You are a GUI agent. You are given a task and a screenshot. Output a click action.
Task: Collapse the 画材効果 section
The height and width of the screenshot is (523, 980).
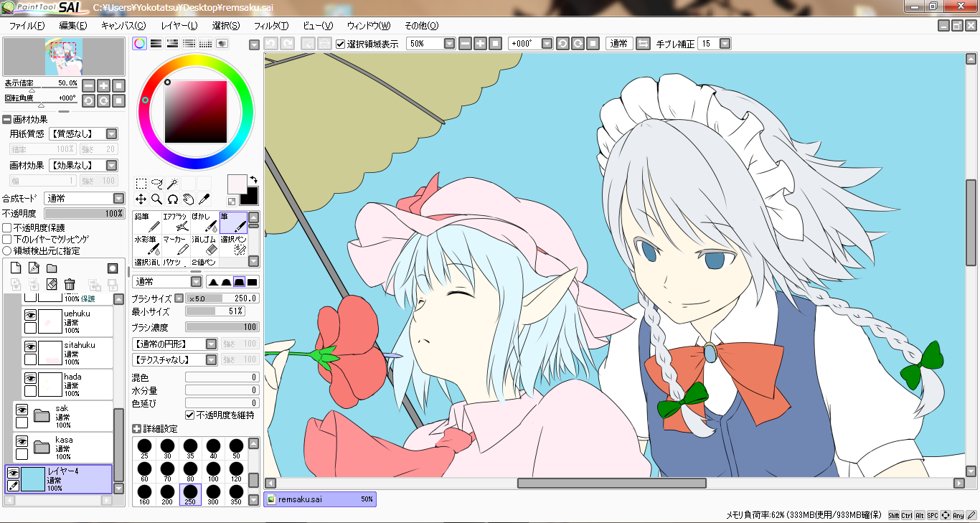coord(7,120)
